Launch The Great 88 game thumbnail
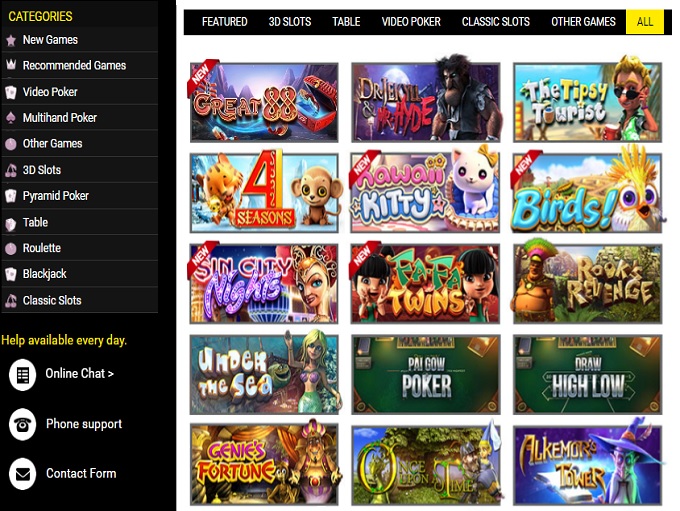Image resolution: width=680 pixels, height=511 pixels. coord(264,102)
